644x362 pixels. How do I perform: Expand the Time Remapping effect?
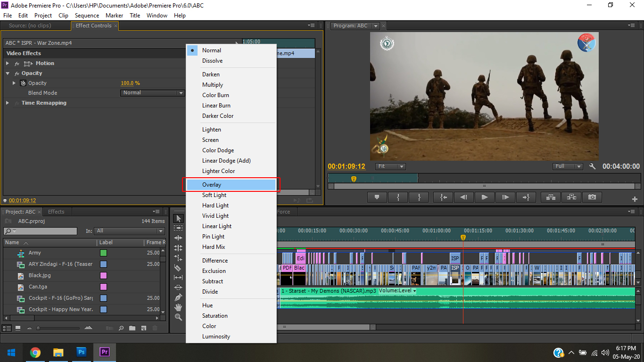[8, 103]
